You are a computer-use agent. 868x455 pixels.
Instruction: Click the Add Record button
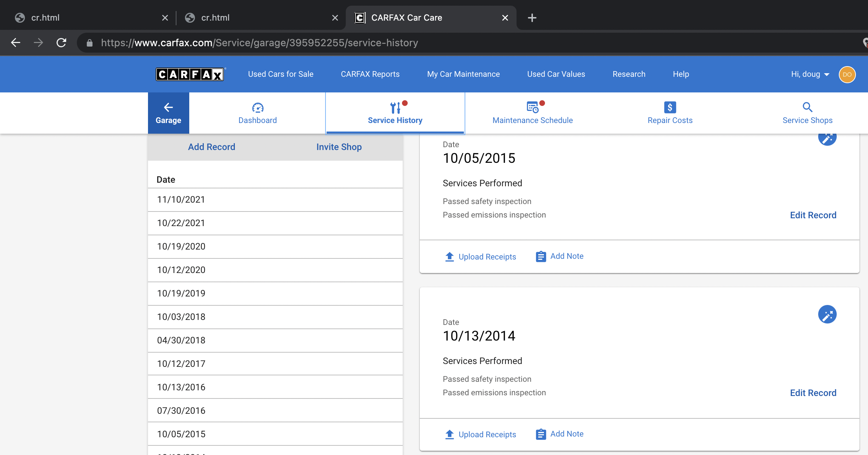point(212,147)
